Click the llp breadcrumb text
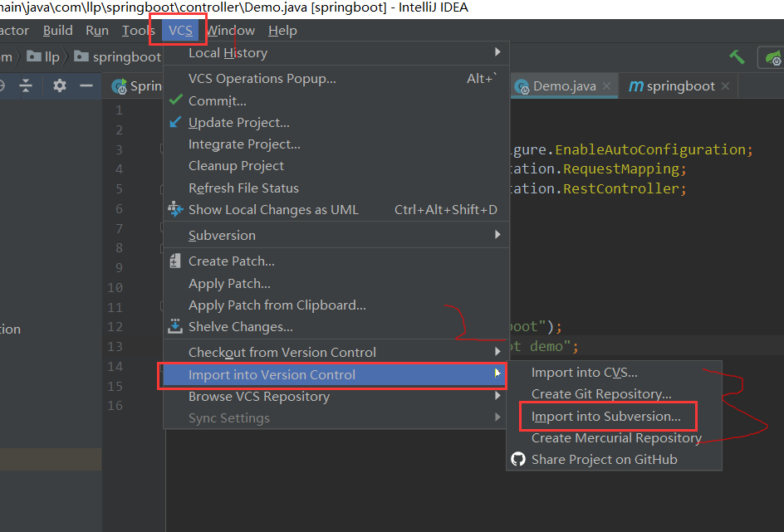This screenshot has height=532, width=784. tap(52, 57)
